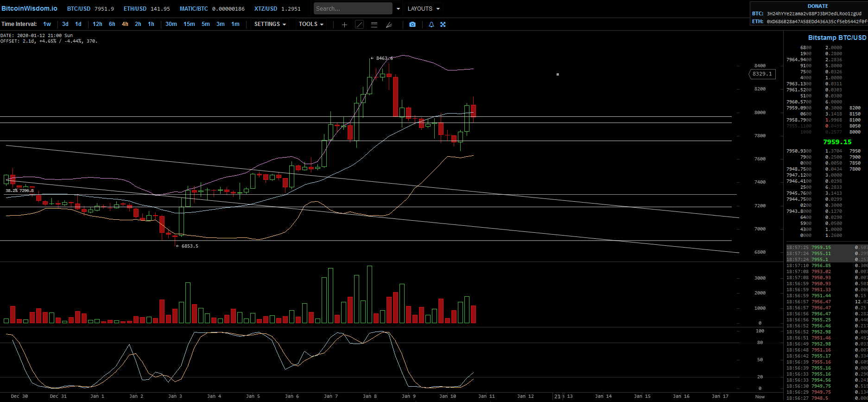Set chart interval to 1m
Viewport: 868px width, 402px height.
click(235, 24)
